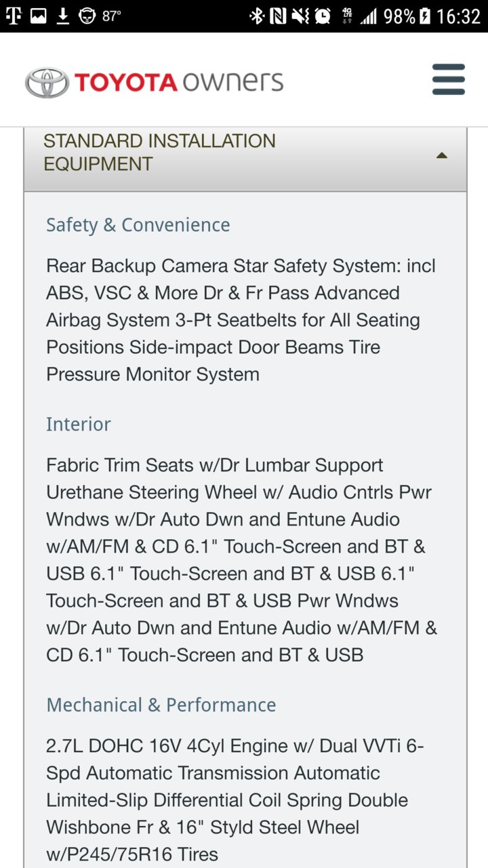
Task: Tap the battery indicator icon
Action: [426, 16]
